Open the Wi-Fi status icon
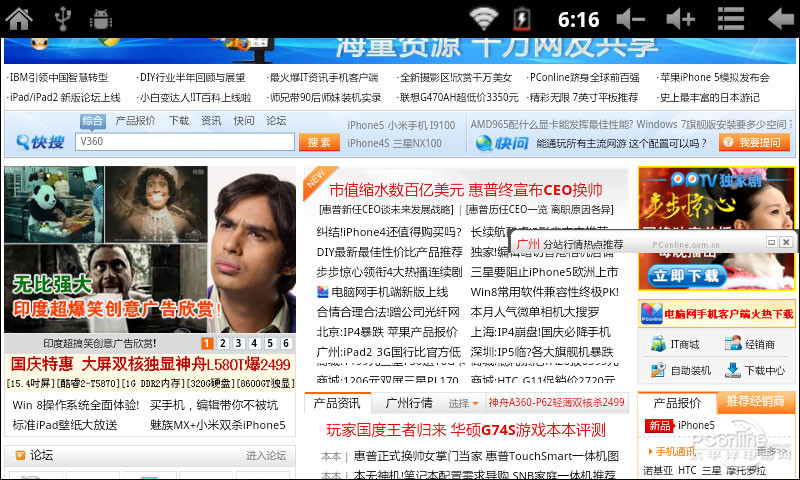Viewport: 800px width, 480px height. [x=483, y=19]
